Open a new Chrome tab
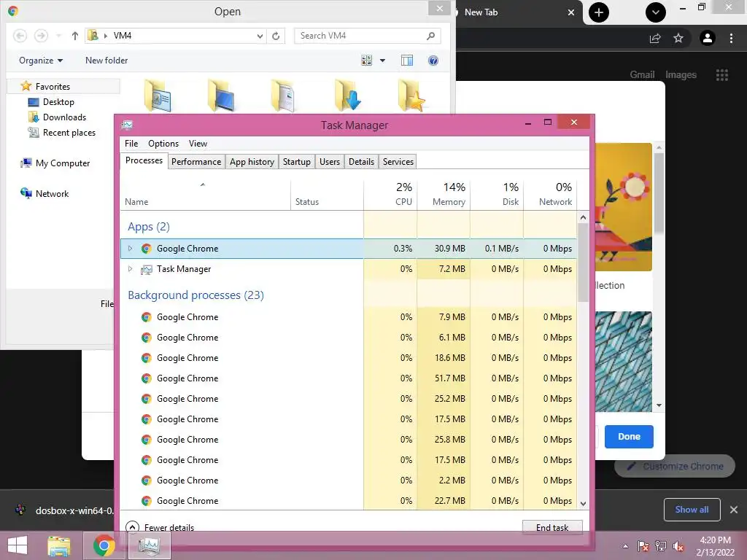The height and width of the screenshot is (560, 747). coord(599,12)
